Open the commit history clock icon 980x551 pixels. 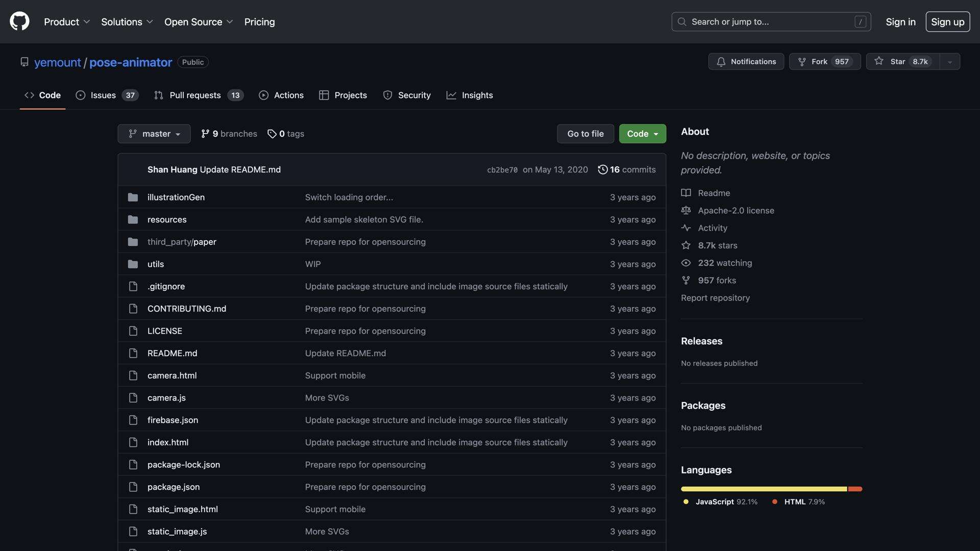click(602, 169)
